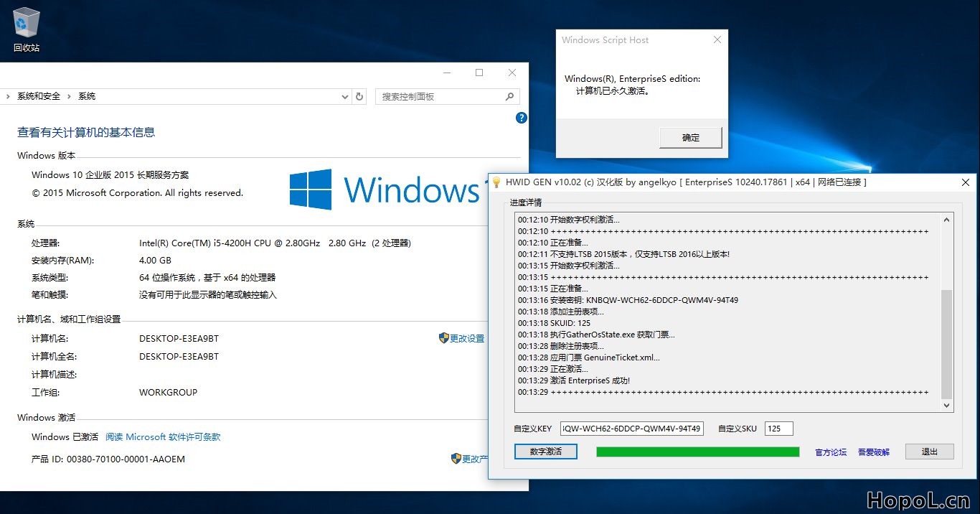980x514 pixels.
Task: Select the log line SKUID: 125
Action: pos(554,323)
